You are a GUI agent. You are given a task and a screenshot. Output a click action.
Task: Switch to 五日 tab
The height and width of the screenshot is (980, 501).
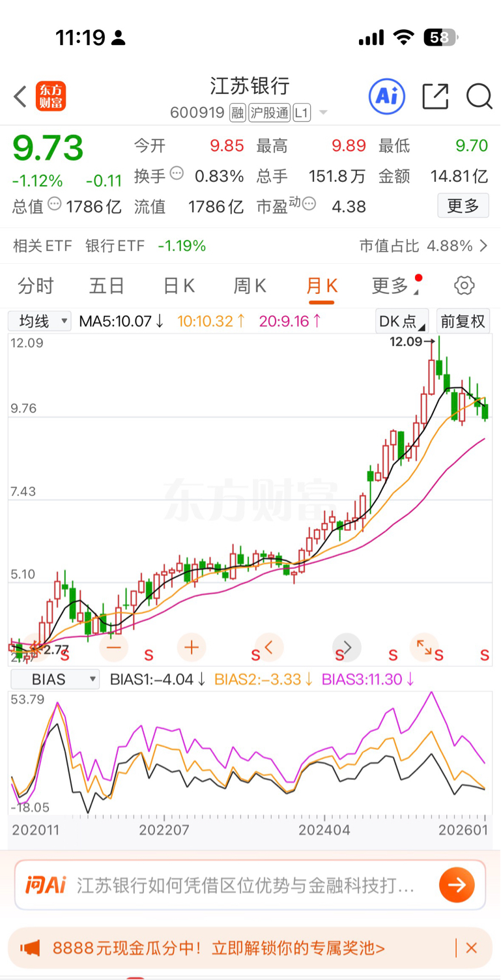pos(107,285)
